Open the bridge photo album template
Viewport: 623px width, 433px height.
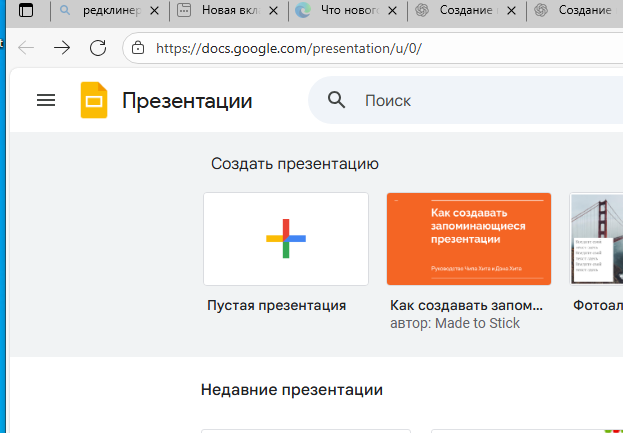(596, 239)
